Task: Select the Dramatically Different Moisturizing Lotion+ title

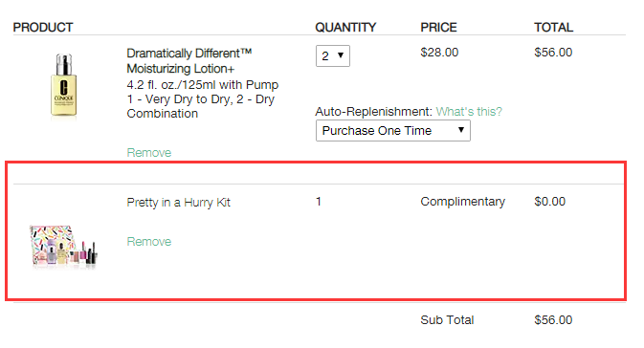Action: [x=189, y=61]
